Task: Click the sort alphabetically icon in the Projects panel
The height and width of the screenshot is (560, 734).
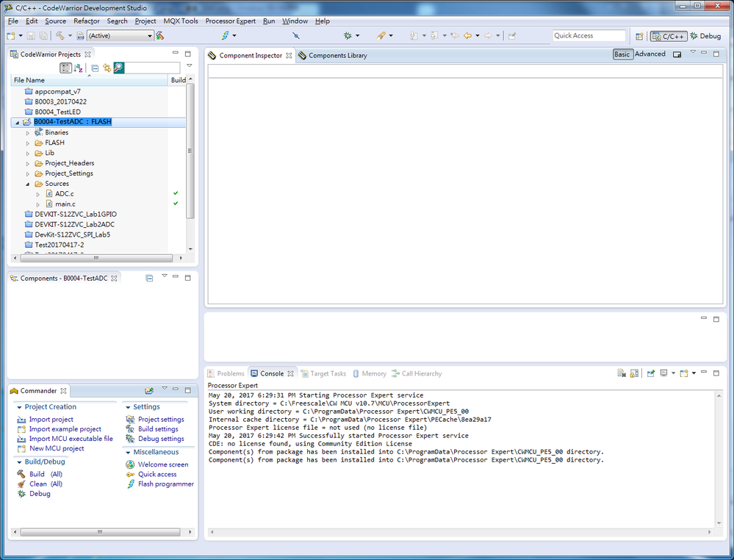Action: [78, 68]
